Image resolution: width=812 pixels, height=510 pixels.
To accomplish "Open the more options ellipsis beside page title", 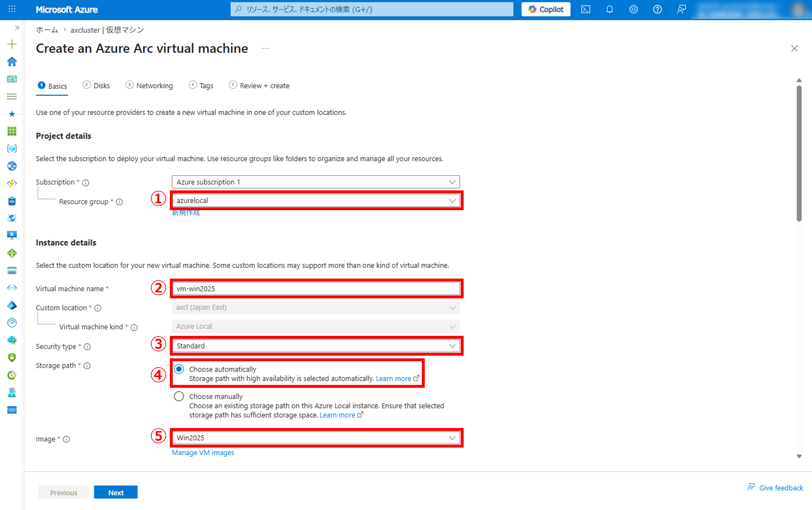I will [x=266, y=49].
